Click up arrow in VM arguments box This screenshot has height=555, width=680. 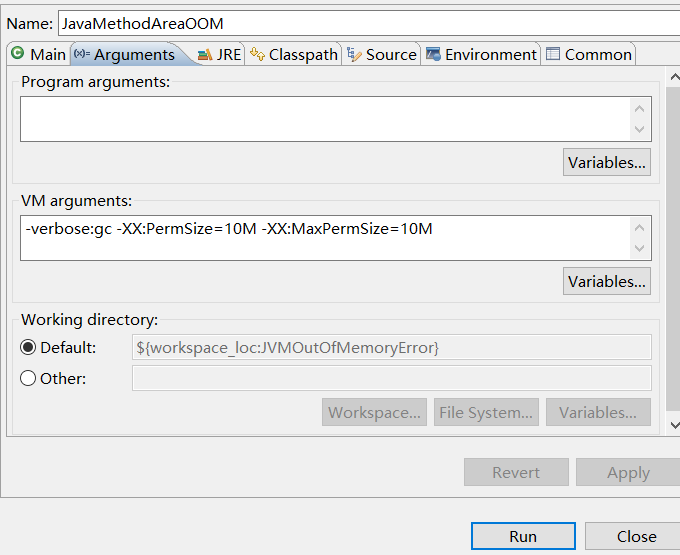[639, 228]
